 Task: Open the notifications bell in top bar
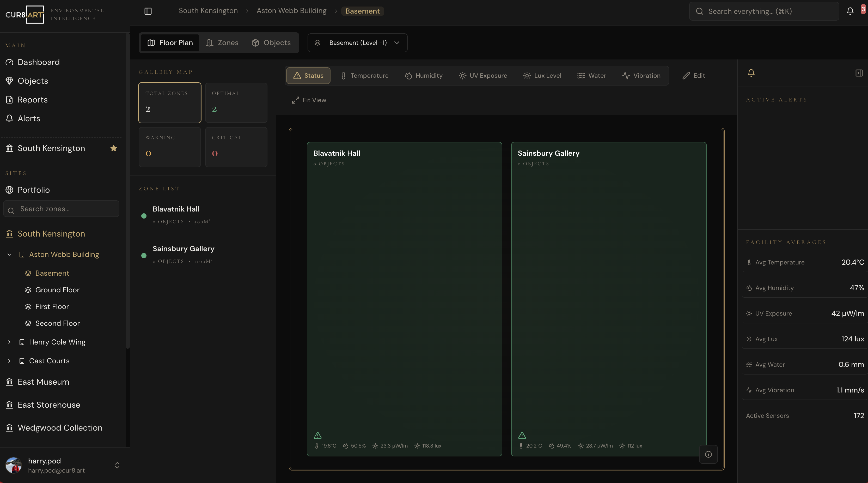tap(850, 11)
